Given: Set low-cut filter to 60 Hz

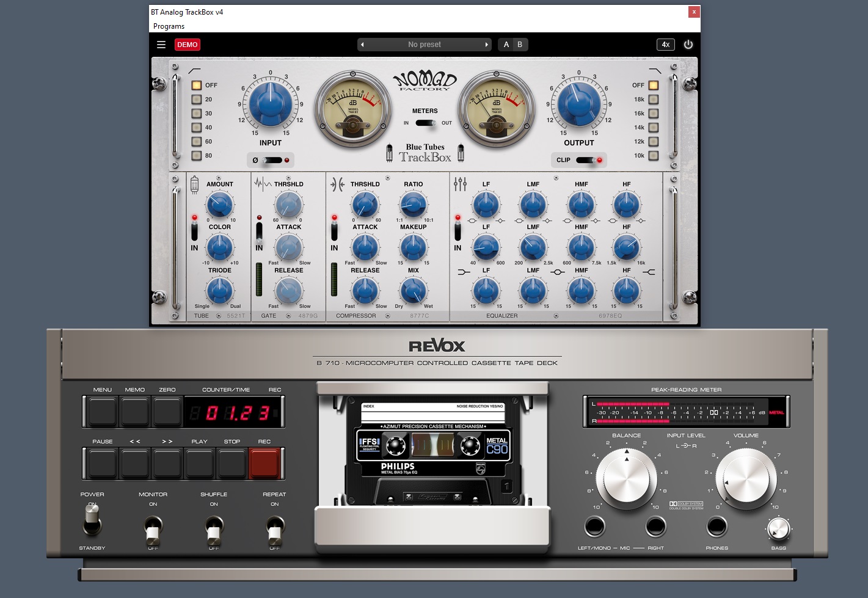Looking at the screenshot, I should coord(197,142).
